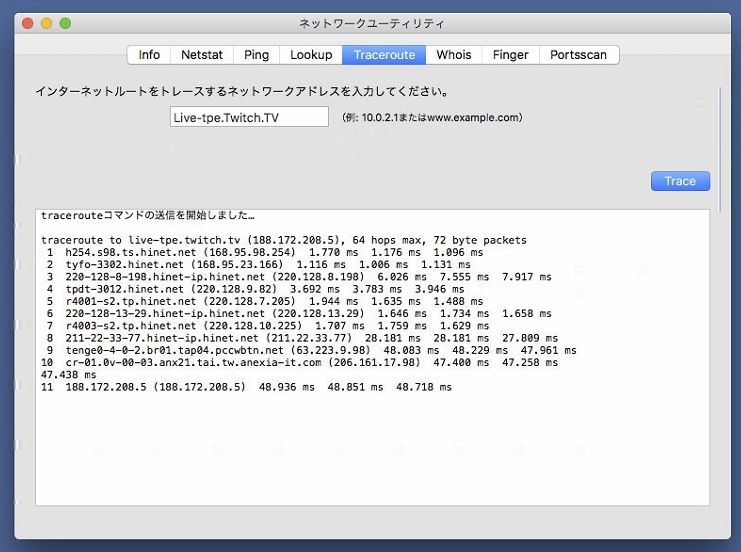The height and width of the screenshot is (552, 741).
Task: Click the ネットワークユーティリティ window title
Action: (371, 23)
